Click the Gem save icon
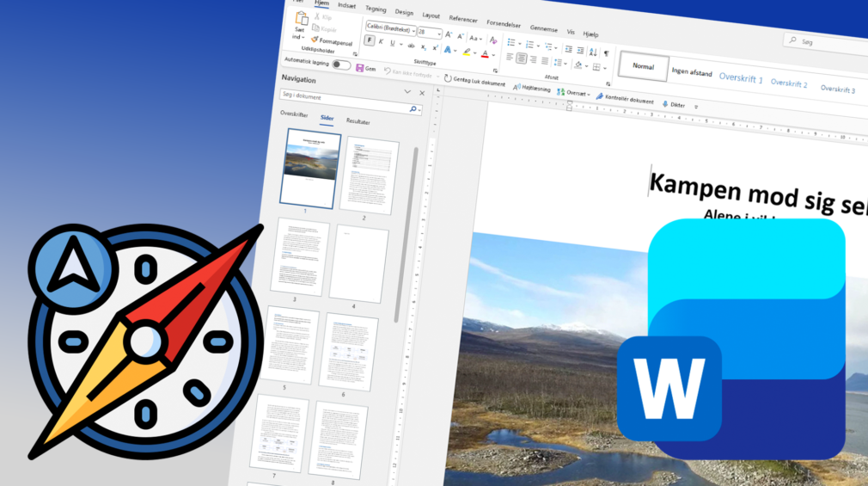The image size is (868, 486). click(361, 68)
